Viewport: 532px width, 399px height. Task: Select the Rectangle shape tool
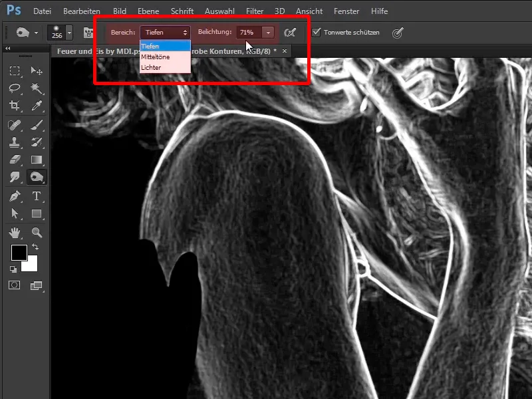[x=37, y=213]
